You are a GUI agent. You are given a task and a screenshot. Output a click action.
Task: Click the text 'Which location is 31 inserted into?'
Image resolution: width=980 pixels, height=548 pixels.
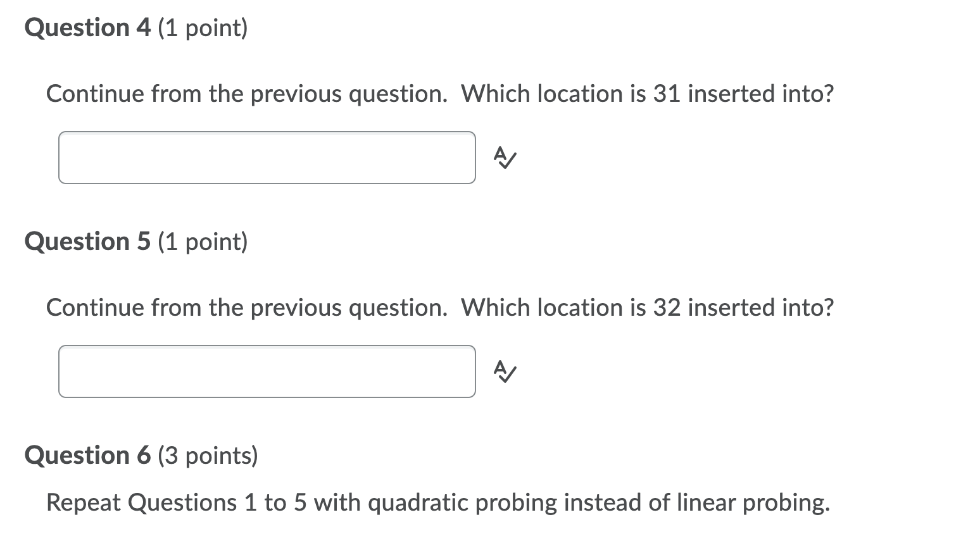(648, 94)
